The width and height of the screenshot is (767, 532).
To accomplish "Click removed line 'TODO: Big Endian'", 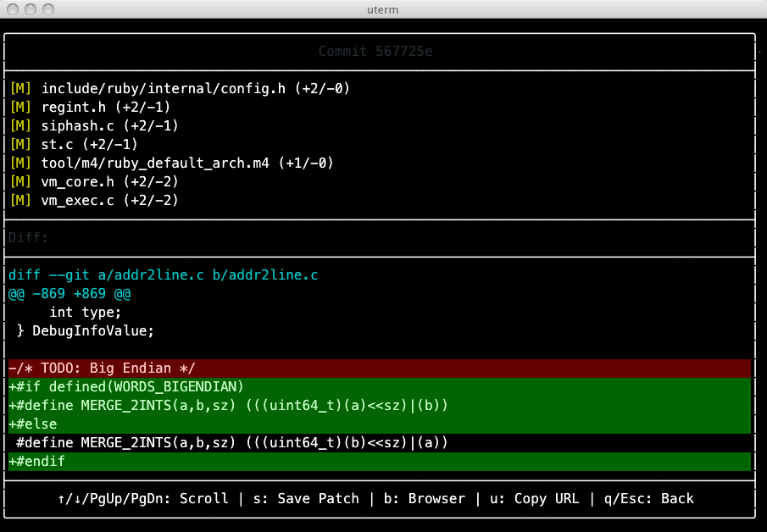I will pyautogui.click(x=380, y=369).
